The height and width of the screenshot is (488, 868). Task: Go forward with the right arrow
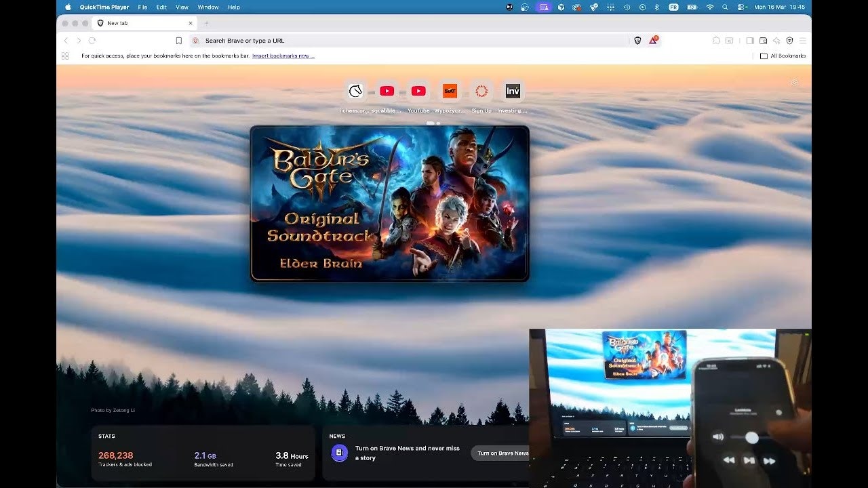79,41
